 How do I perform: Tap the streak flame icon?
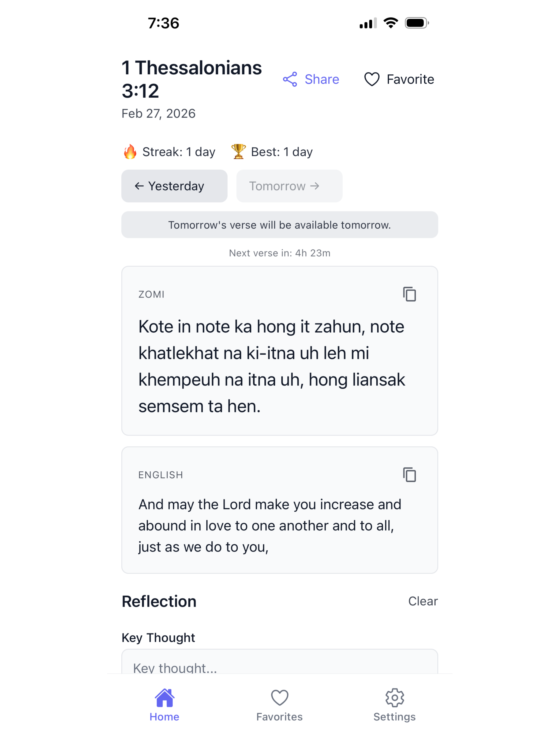[130, 152]
